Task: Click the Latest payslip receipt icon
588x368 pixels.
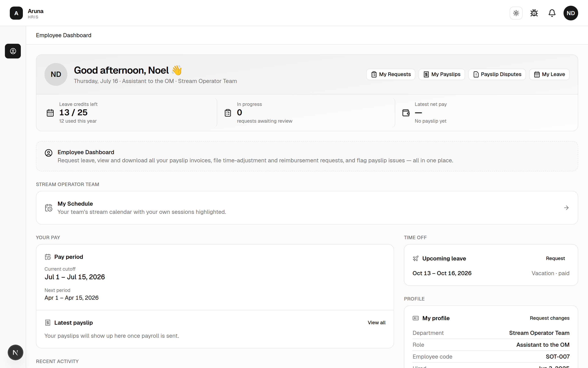Action: [48, 323]
